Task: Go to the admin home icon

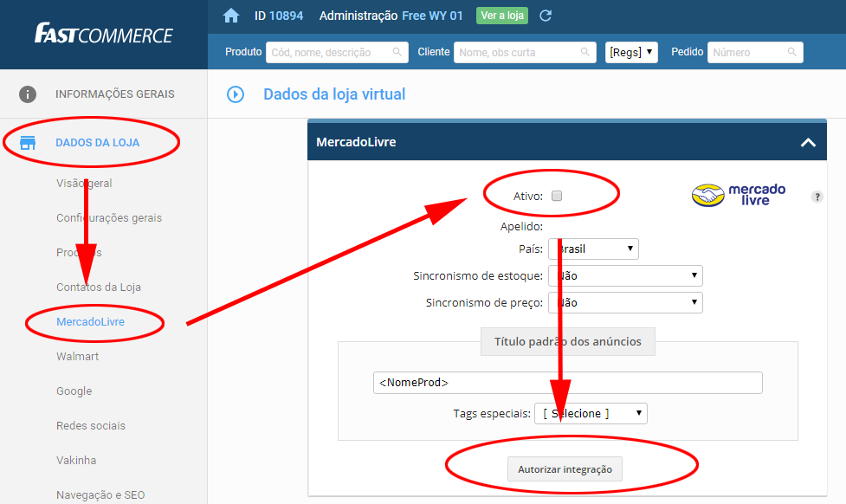Action: [x=231, y=16]
